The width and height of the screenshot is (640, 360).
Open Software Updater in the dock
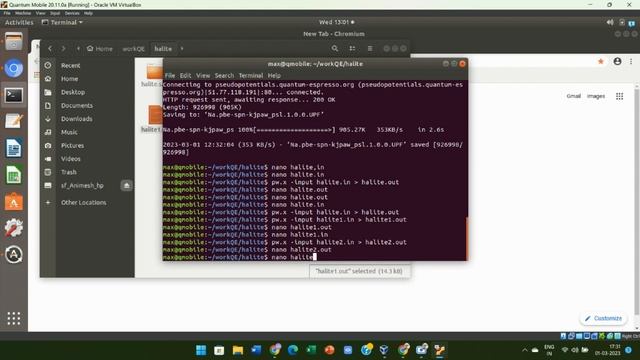(13, 255)
